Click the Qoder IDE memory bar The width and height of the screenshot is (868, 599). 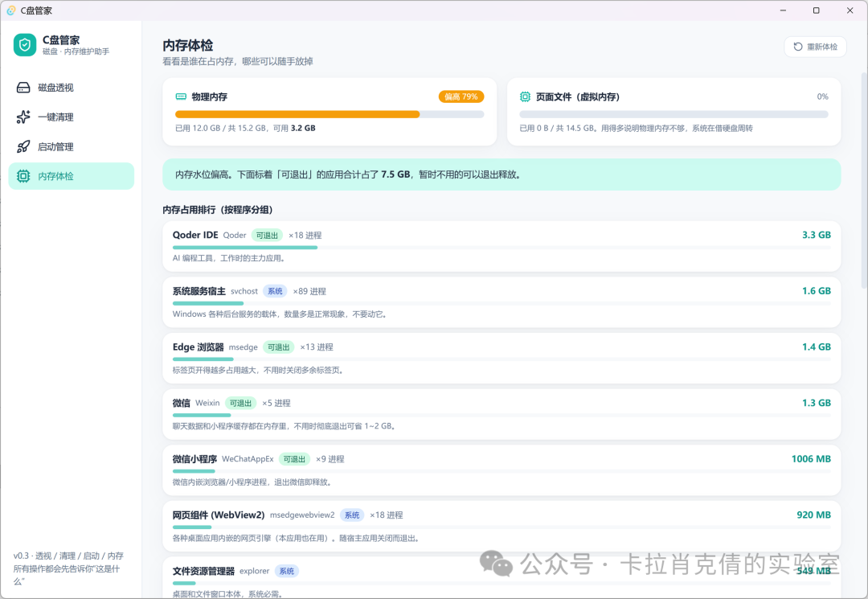pyautogui.click(x=502, y=248)
